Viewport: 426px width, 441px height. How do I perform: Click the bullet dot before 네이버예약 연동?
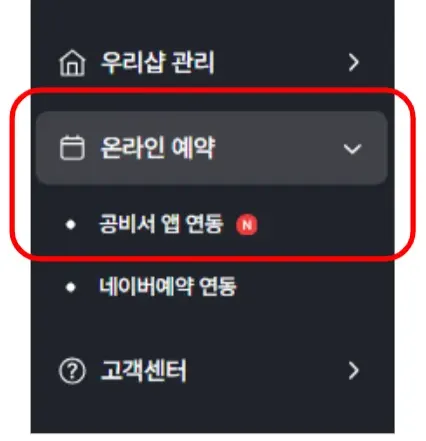(71, 287)
